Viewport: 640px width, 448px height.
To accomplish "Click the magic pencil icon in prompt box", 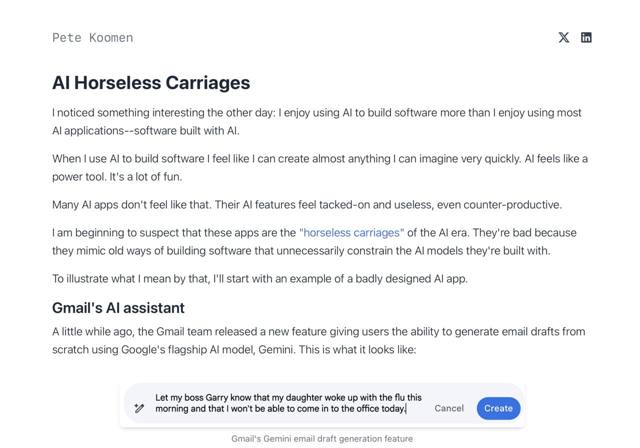I will point(140,408).
